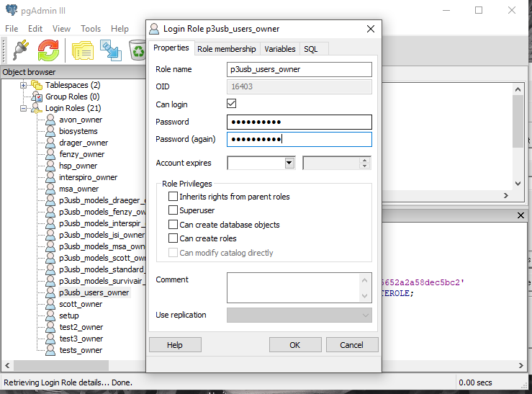
Task: Decrease the account expiry time spinner
Action: (365, 166)
